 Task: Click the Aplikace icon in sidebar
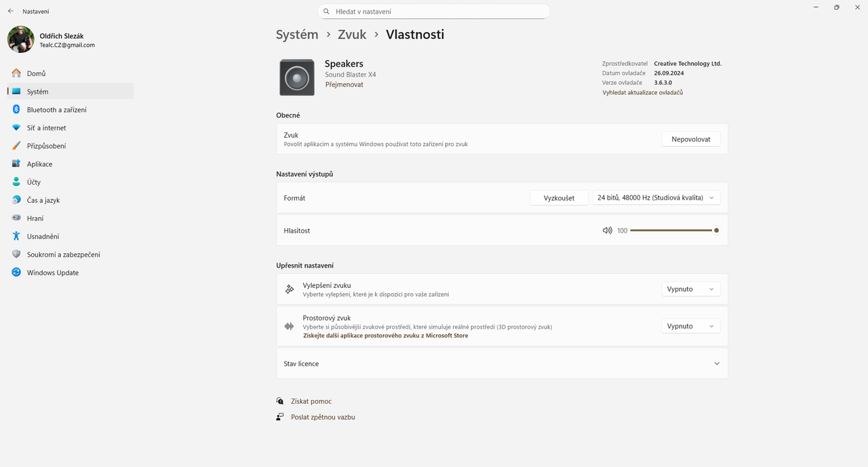point(16,164)
